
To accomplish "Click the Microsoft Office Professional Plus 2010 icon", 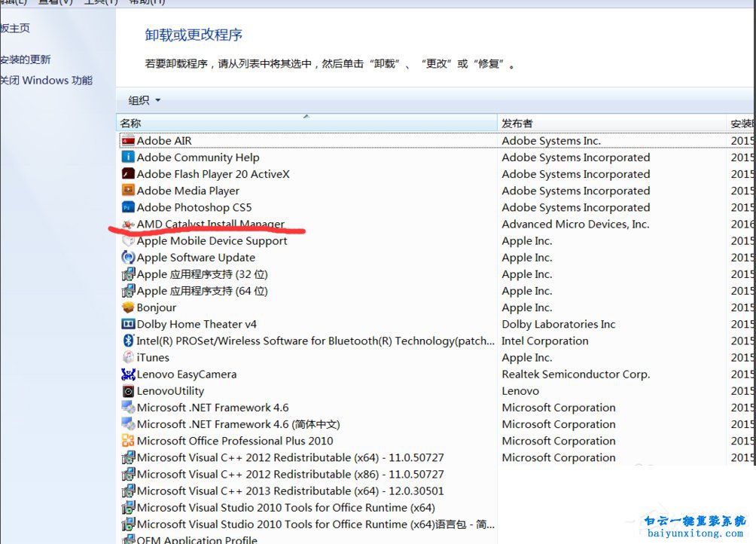I will [129, 441].
